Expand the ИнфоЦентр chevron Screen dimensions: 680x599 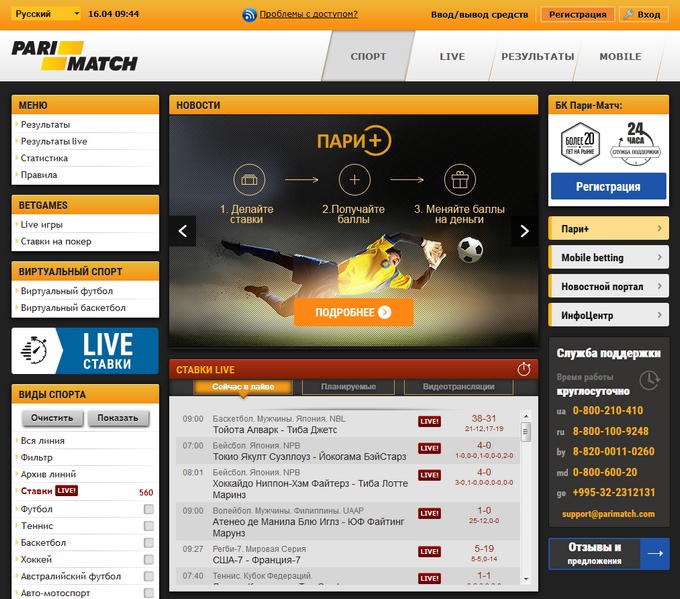pyautogui.click(x=659, y=315)
